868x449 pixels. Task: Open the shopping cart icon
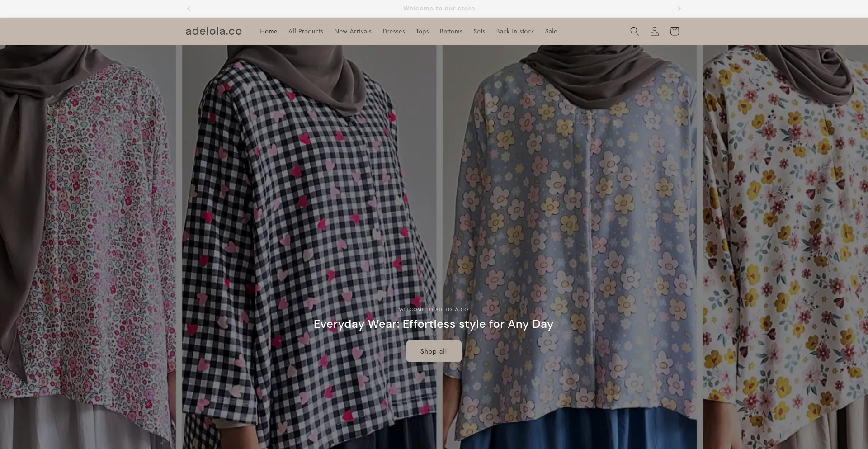coord(674,31)
